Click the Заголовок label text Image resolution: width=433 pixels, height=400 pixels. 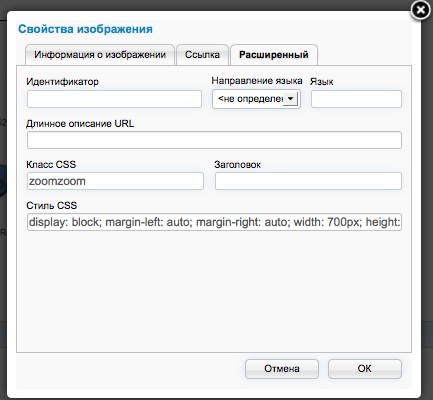tap(238, 164)
